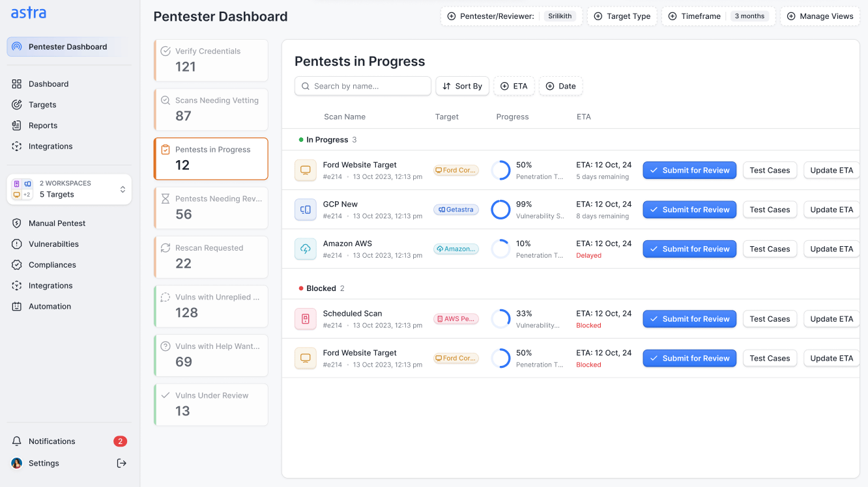Click the Vulnerabilities alert icon
The height and width of the screenshot is (487, 868).
tap(17, 244)
